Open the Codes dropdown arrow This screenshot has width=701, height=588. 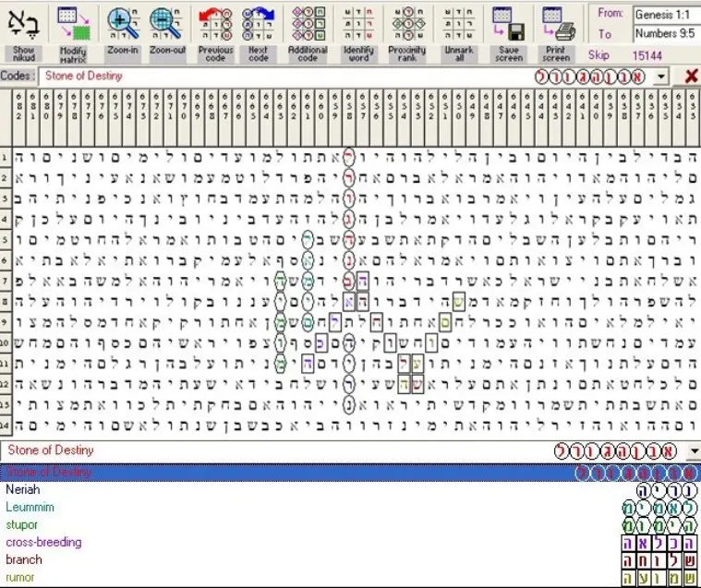point(660,77)
